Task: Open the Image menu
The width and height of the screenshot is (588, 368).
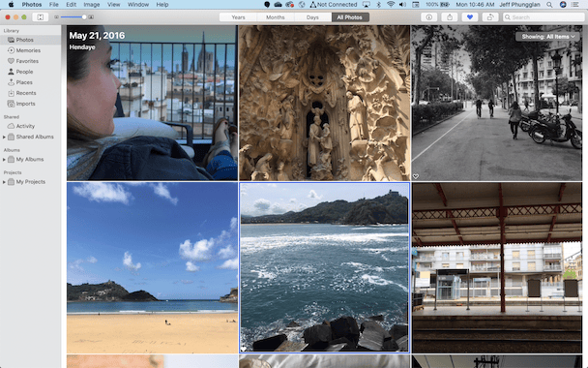Action: coord(92,5)
